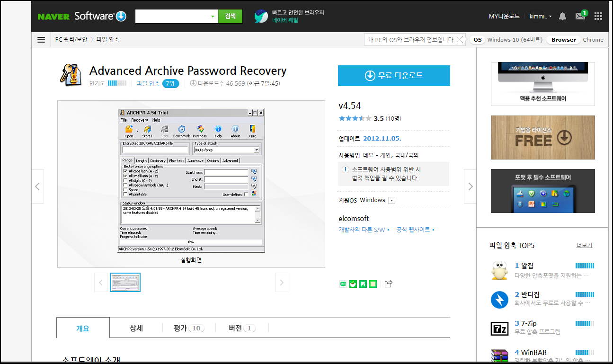
Task: Click the 기업용 라이선스 FREE banner
Action: tap(543, 137)
